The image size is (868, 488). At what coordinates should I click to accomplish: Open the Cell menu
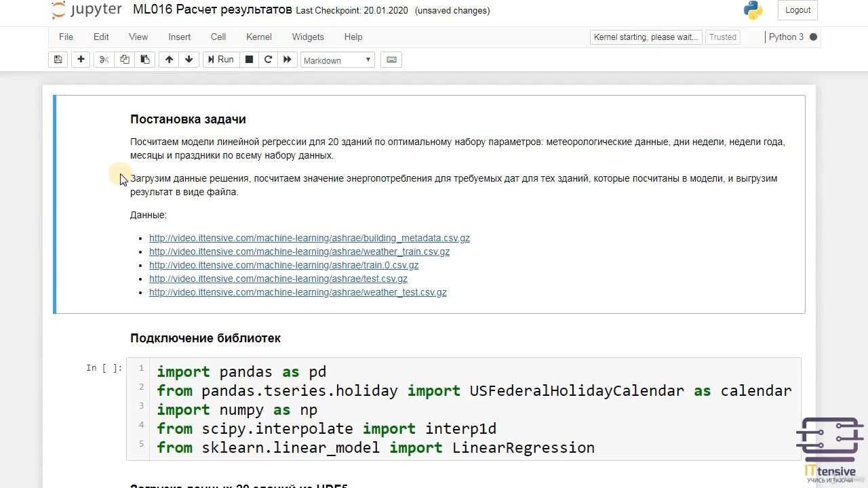click(x=218, y=37)
